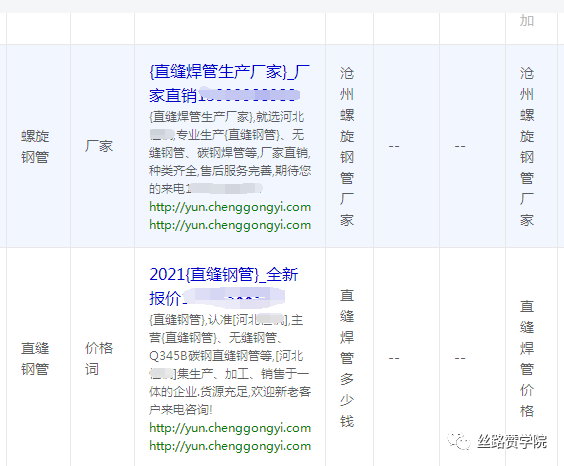
Task: Click the first yun.chenggongyi.com URL in the 直缝钢管 row
Action: tap(230, 428)
